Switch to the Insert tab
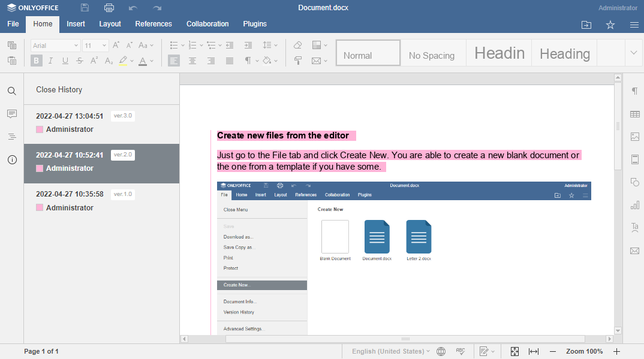The image size is (644, 359). point(76,24)
